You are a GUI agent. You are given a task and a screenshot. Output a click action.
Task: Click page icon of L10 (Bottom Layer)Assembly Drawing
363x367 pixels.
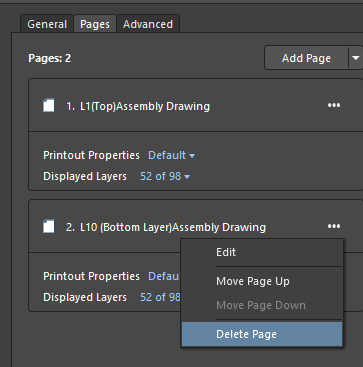tap(49, 227)
